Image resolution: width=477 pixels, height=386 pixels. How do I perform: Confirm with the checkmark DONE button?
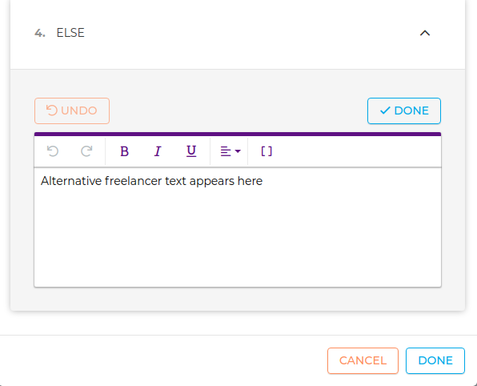pos(404,111)
